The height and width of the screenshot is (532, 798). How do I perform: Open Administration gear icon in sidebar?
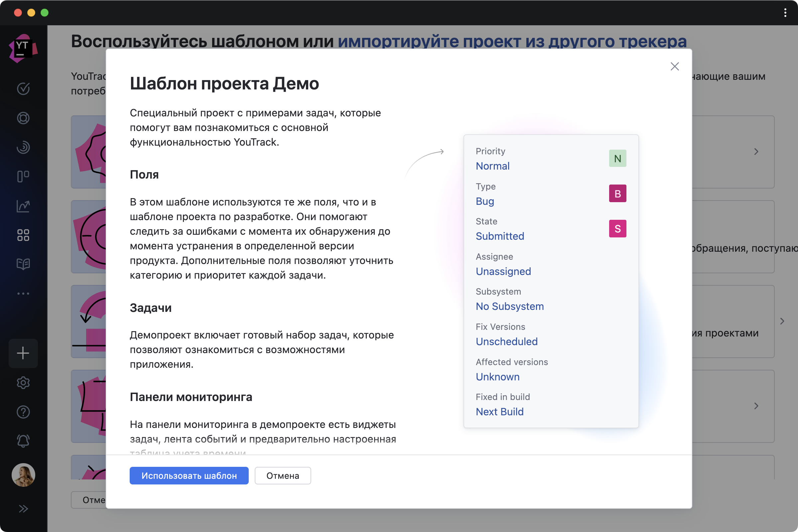coord(23,383)
